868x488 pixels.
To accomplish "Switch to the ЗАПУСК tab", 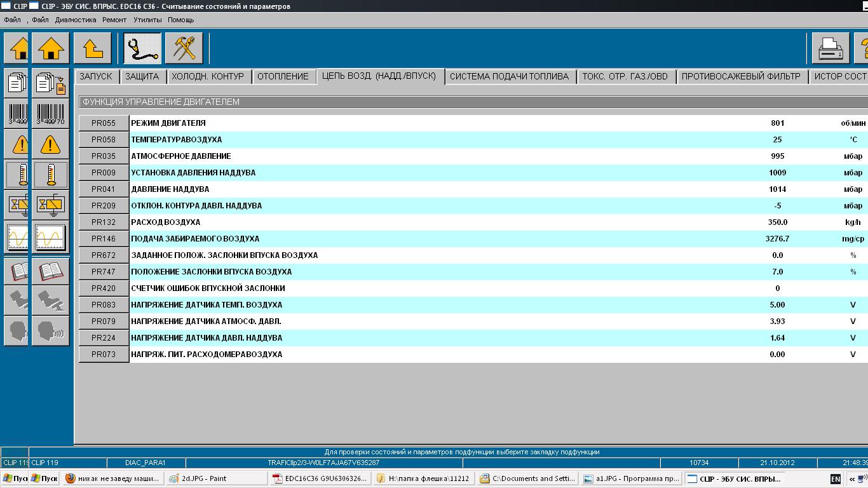I will coord(96,76).
